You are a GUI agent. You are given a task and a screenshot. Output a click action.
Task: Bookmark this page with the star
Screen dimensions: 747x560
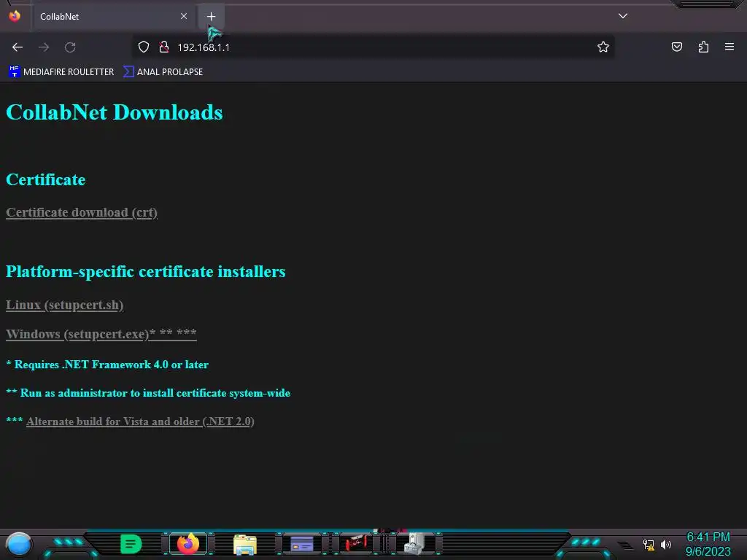pyautogui.click(x=603, y=47)
